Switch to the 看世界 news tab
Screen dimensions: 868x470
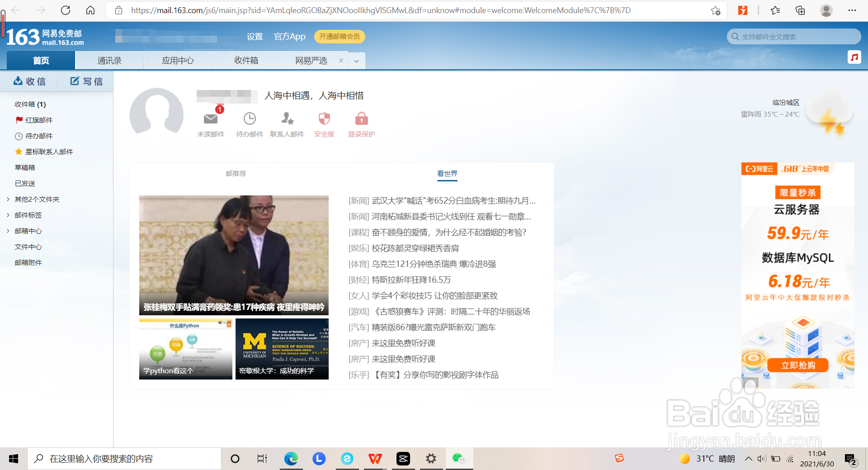click(x=447, y=173)
